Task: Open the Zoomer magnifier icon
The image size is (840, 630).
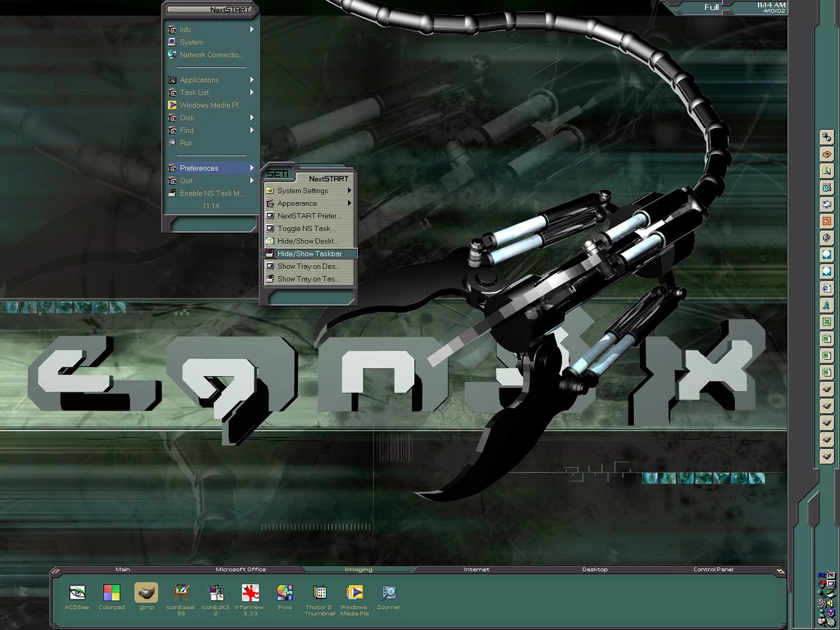Action: click(388, 593)
